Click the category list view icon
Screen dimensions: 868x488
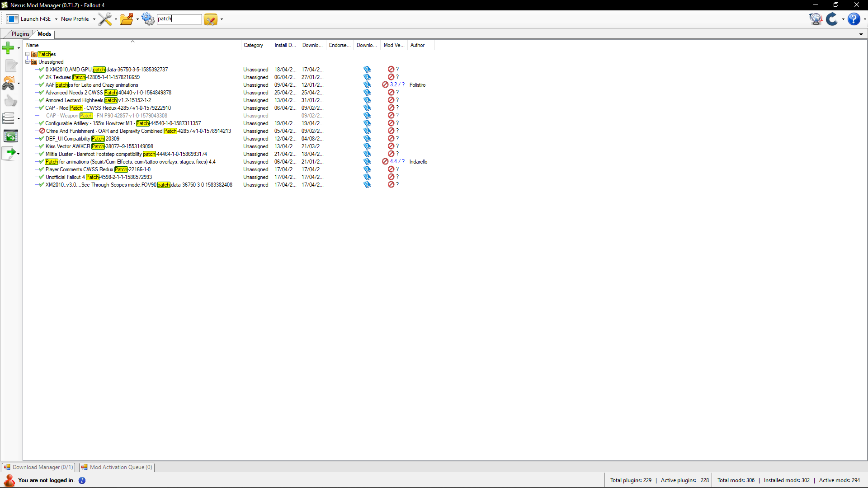pos(8,118)
